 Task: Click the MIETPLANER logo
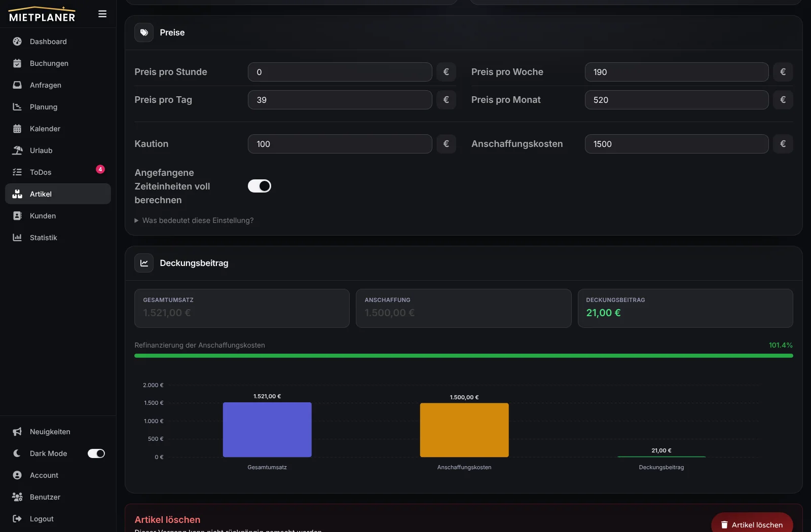coord(42,14)
